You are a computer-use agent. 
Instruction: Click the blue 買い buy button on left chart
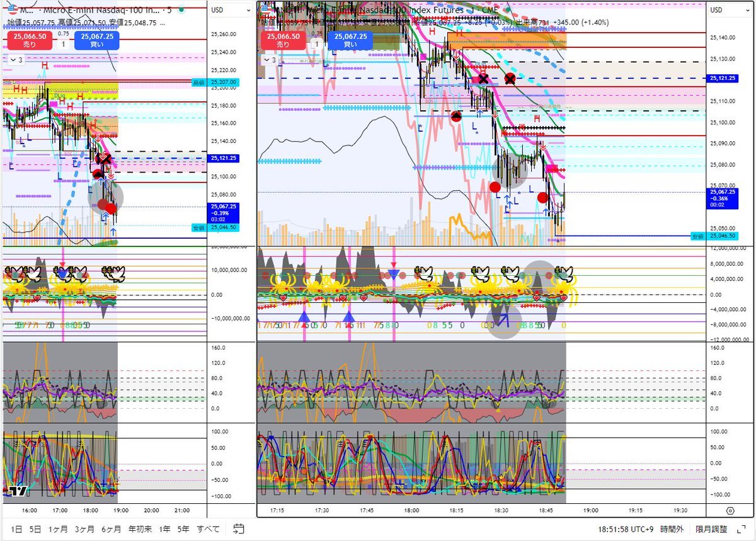[96, 41]
